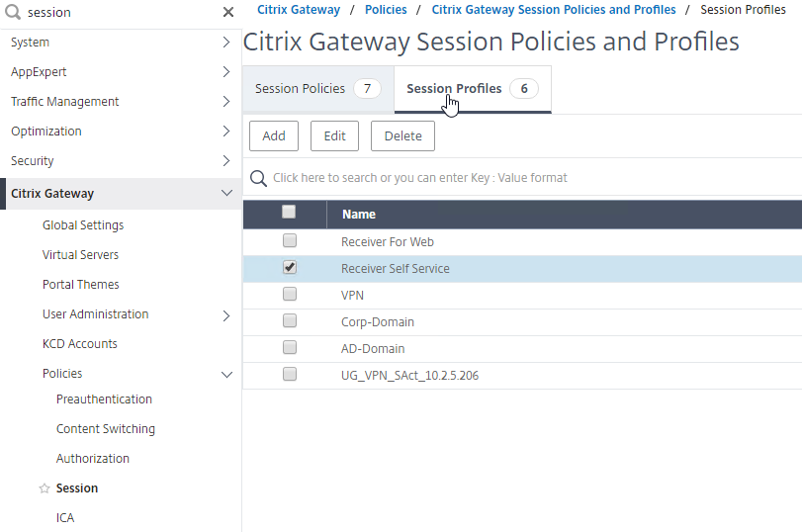Select the VPN profile name
Image resolution: width=802 pixels, height=532 pixels.
pos(352,295)
